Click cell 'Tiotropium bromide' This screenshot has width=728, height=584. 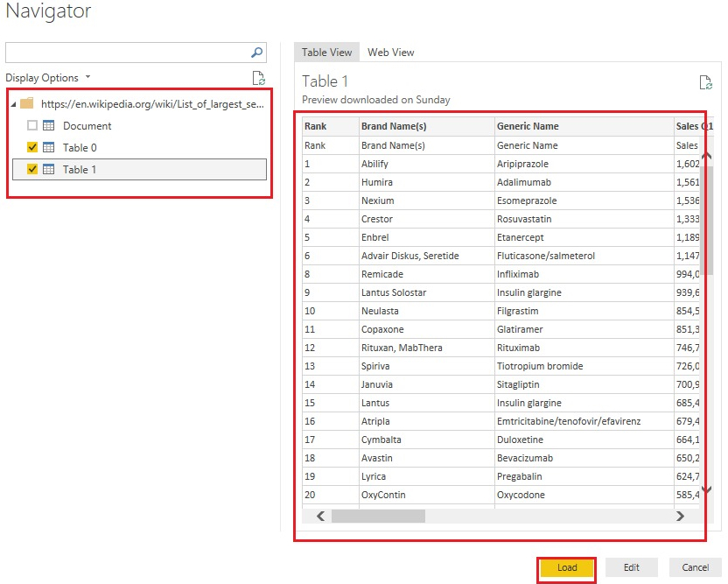click(584, 366)
